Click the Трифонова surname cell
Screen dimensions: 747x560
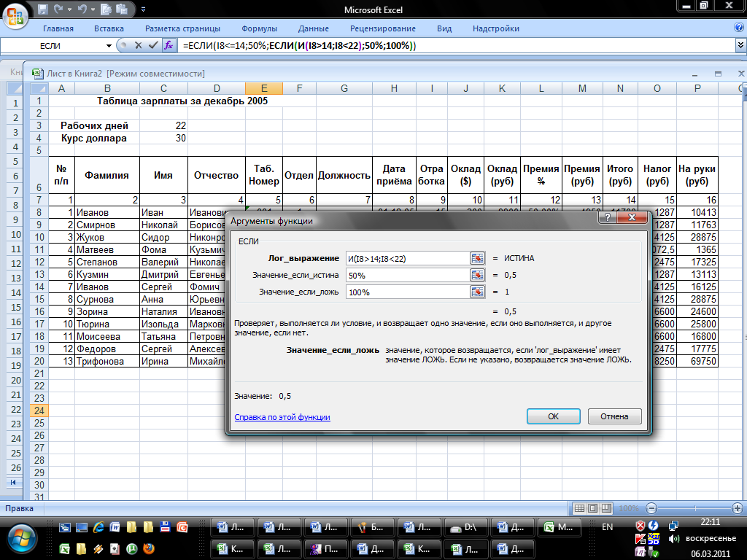[107, 361]
